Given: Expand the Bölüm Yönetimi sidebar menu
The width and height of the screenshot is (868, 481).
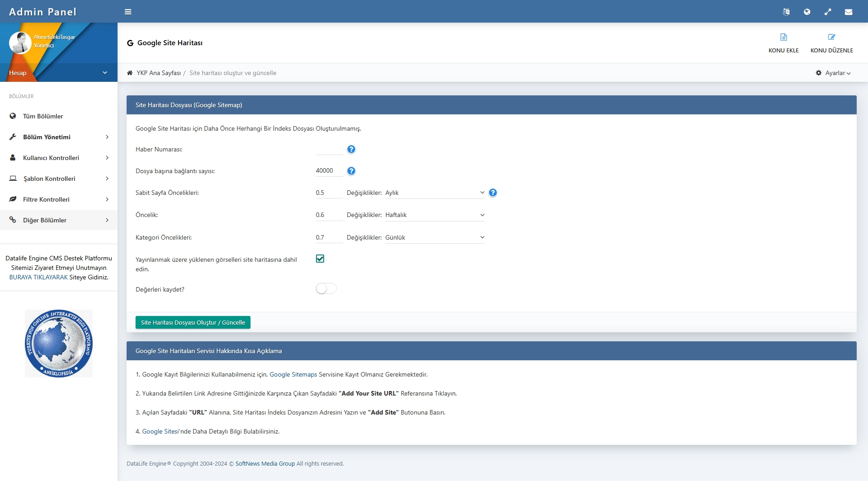Looking at the screenshot, I should [x=59, y=137].
